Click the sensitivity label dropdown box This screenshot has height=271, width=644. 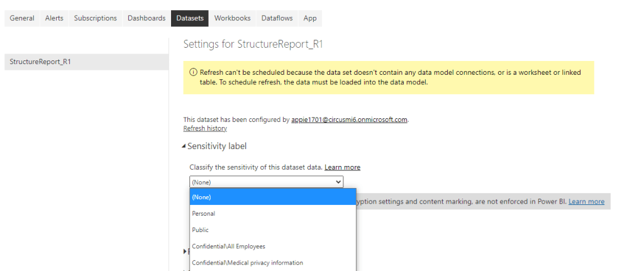point(267,182)
